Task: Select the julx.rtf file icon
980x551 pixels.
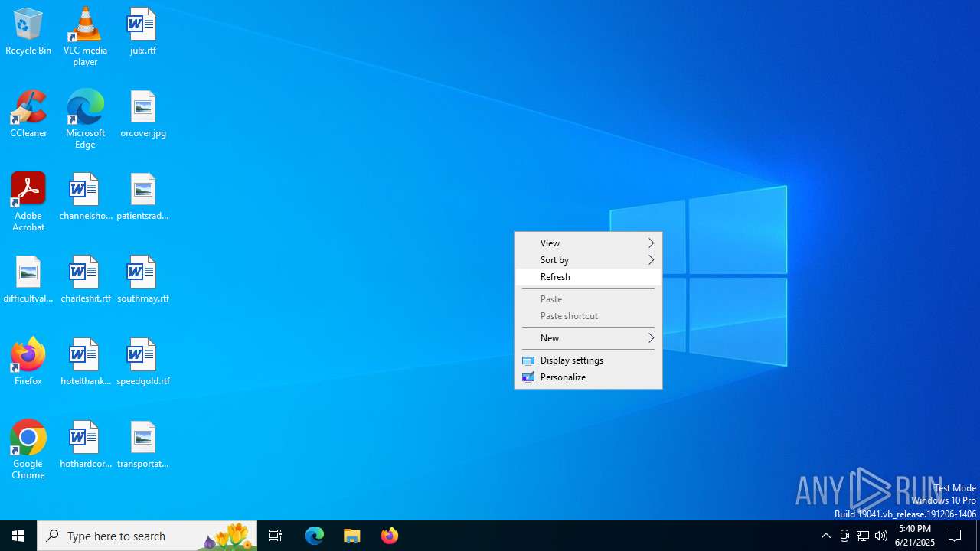Action: tap(143, 31)
